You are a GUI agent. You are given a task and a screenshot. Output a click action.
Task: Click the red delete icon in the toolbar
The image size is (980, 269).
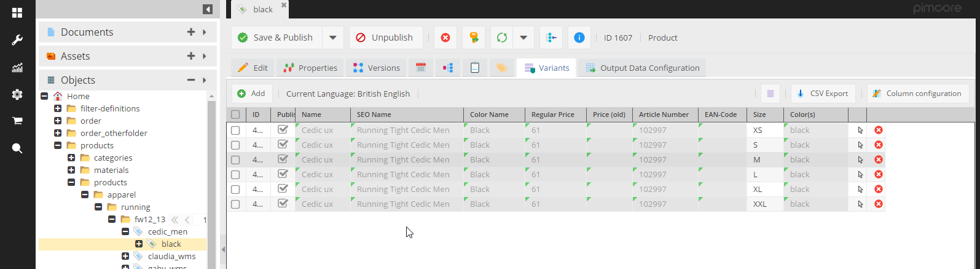(x=445, y=38)
